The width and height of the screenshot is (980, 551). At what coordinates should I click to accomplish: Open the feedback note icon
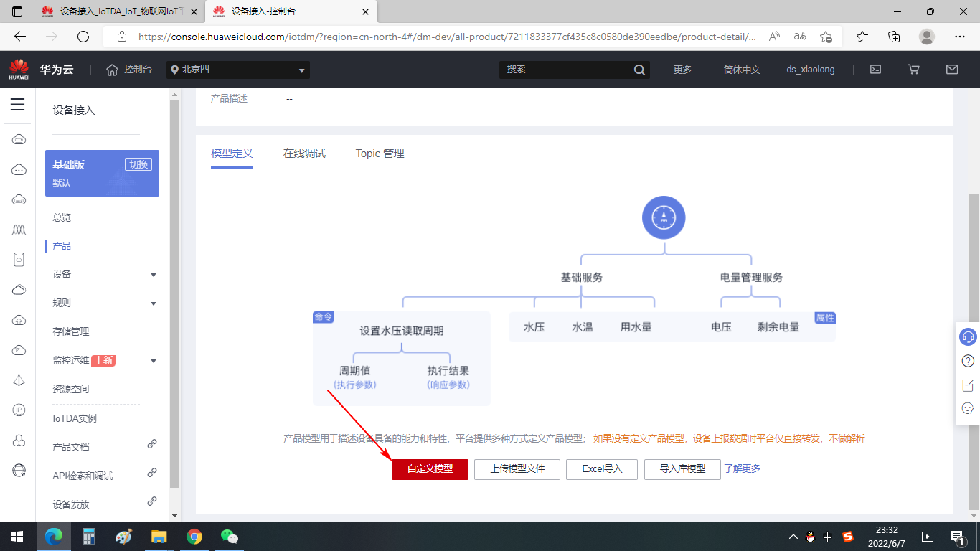pyautogui.click(x=968, y=385)
